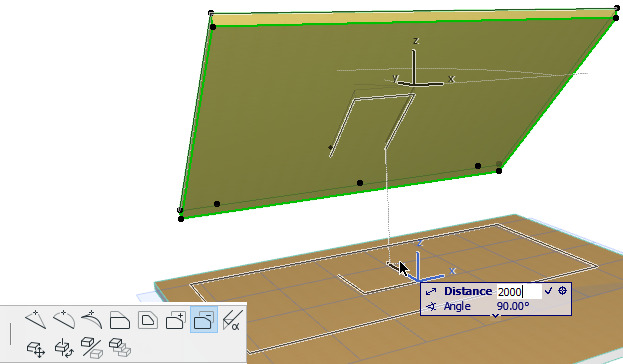Select the Insert New Node pet palette icon

click(x=36, y=319)
